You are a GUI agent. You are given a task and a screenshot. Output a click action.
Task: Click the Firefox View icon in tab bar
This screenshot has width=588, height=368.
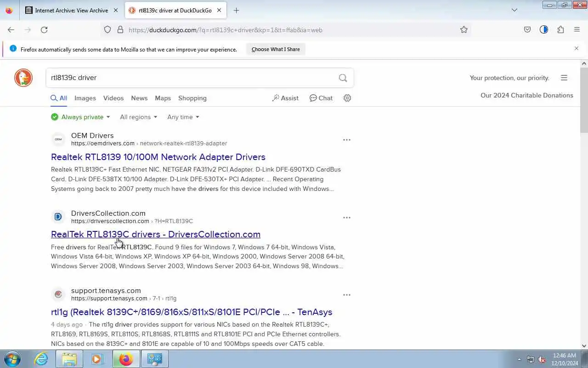pos(9,10)
